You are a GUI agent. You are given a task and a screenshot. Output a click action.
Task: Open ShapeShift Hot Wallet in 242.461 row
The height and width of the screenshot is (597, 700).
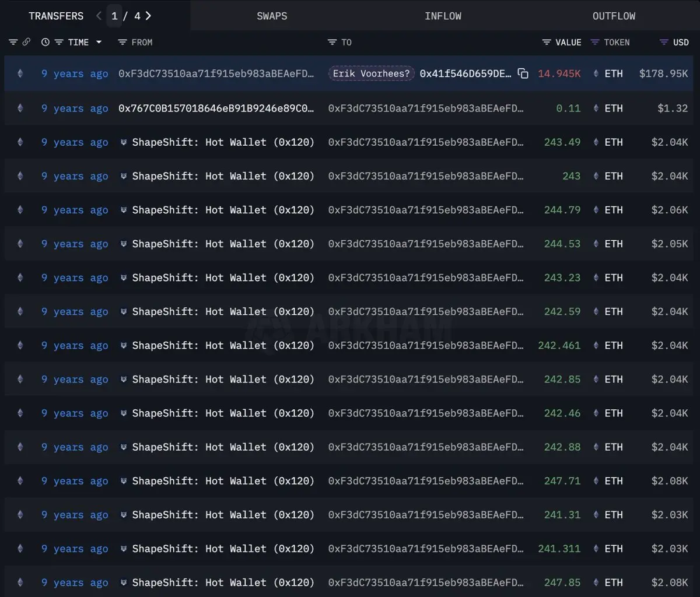223,345
